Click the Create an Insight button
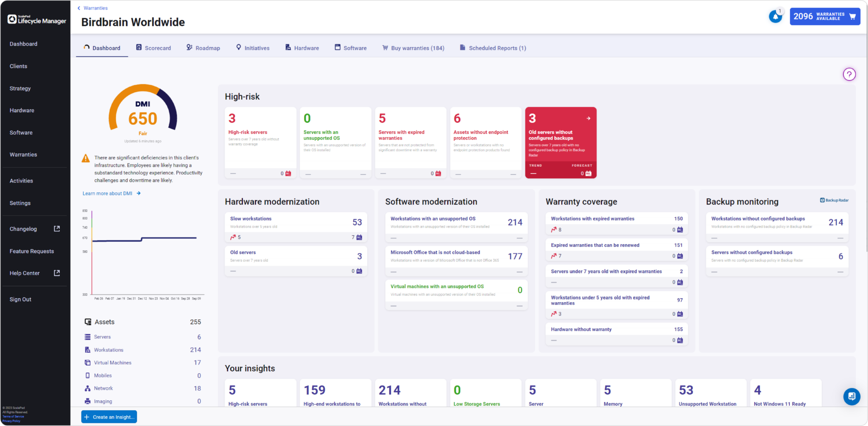This screenshot has width=868, height=426. click(109, 417)
